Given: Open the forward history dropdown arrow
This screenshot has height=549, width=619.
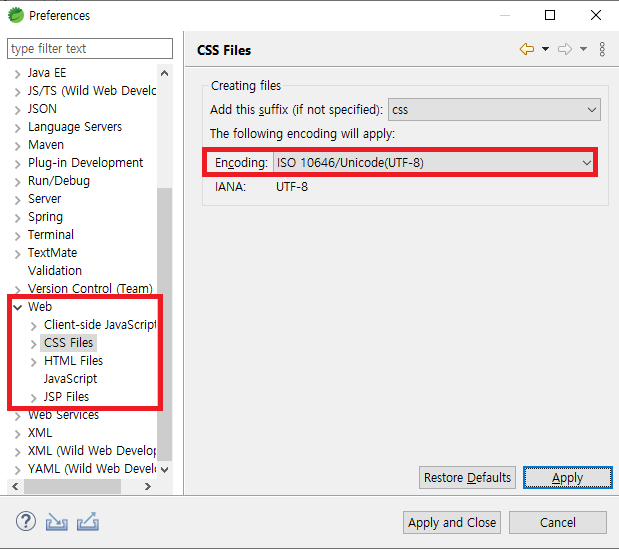Looking at the screenshot, I should point(583,49).
